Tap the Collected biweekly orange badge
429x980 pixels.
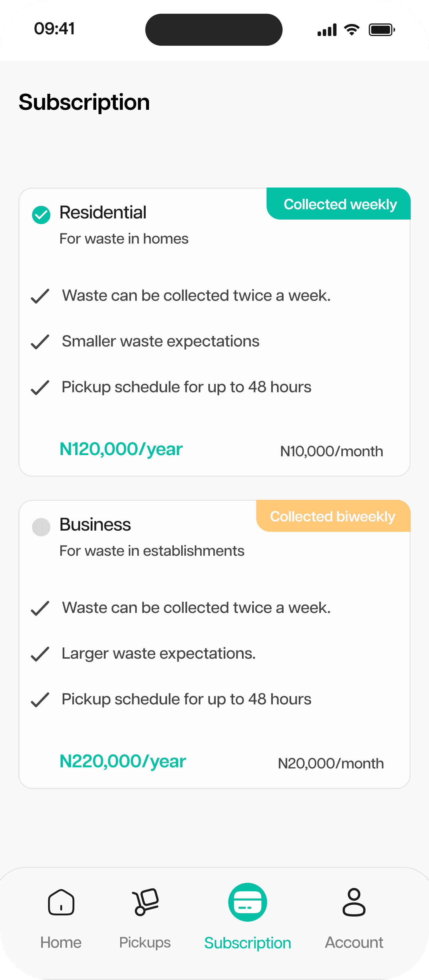point(333,516)
